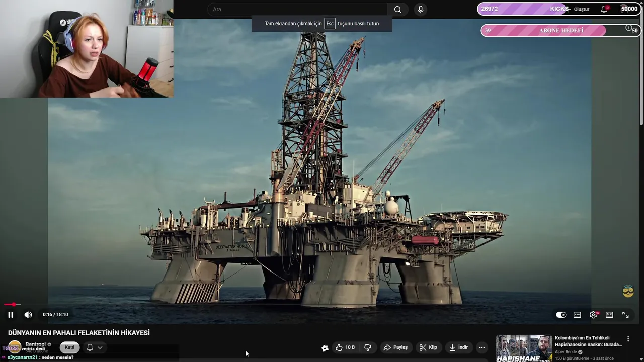
Task: Open the Hapishane recommended video thumbnail
Action: [x=524, y=348]
